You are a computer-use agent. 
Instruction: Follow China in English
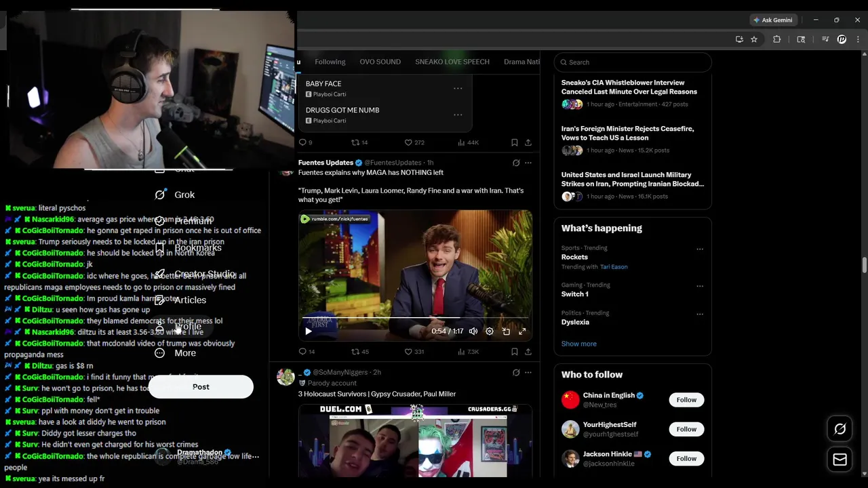coord(686,400)
